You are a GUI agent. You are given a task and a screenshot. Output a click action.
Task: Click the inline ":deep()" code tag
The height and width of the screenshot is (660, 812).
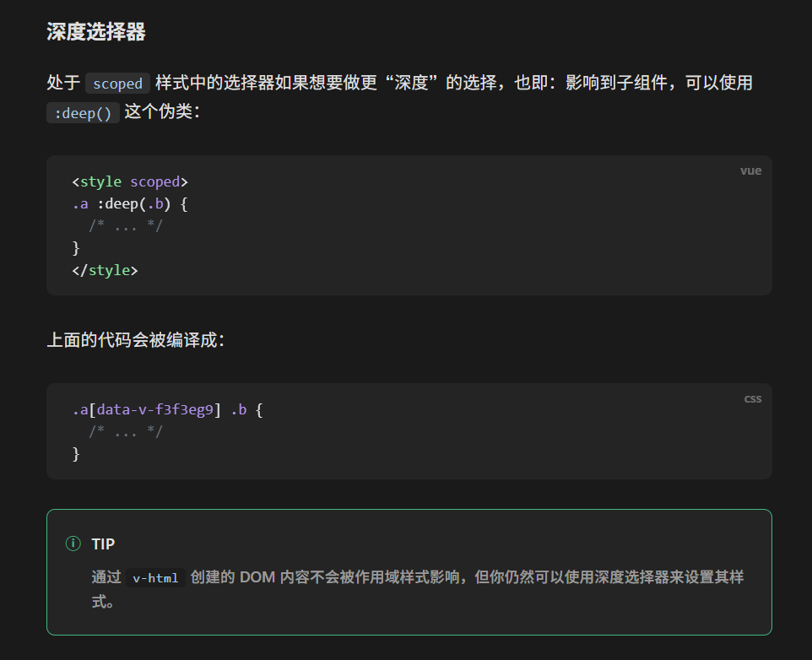(83, 112)
